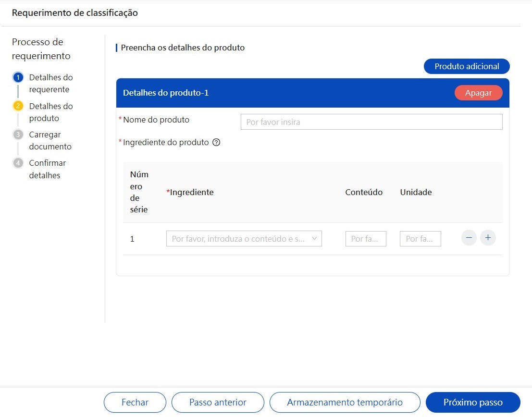Click step 3 gray circle icon
The width and height of the screenshot is (532, 417).
pos(18,135)
